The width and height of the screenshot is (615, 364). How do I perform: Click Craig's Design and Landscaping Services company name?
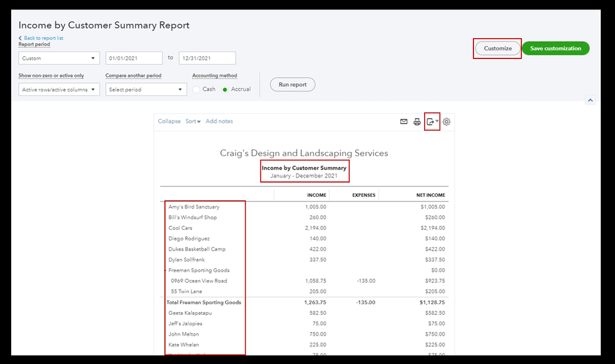pos(304,153)
